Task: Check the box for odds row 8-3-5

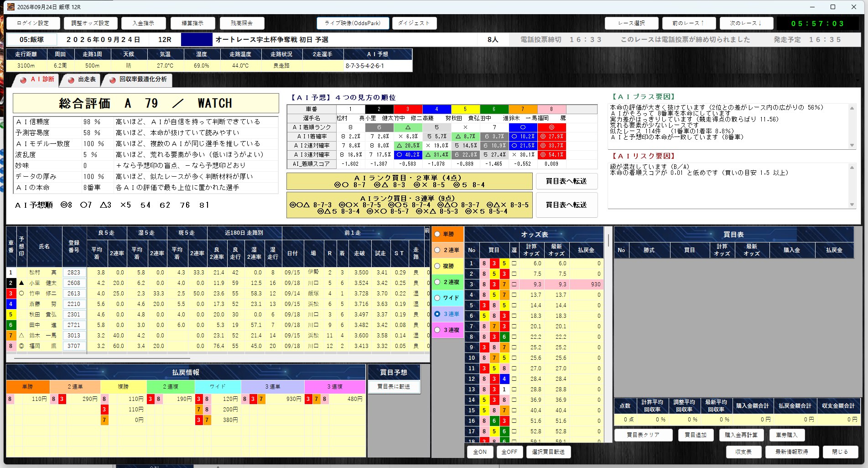Action: (514, 263)
